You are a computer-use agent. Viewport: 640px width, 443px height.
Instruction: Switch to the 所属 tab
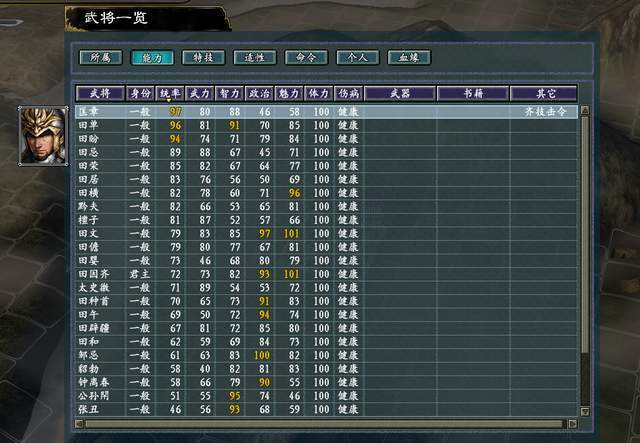click(101, 58)
